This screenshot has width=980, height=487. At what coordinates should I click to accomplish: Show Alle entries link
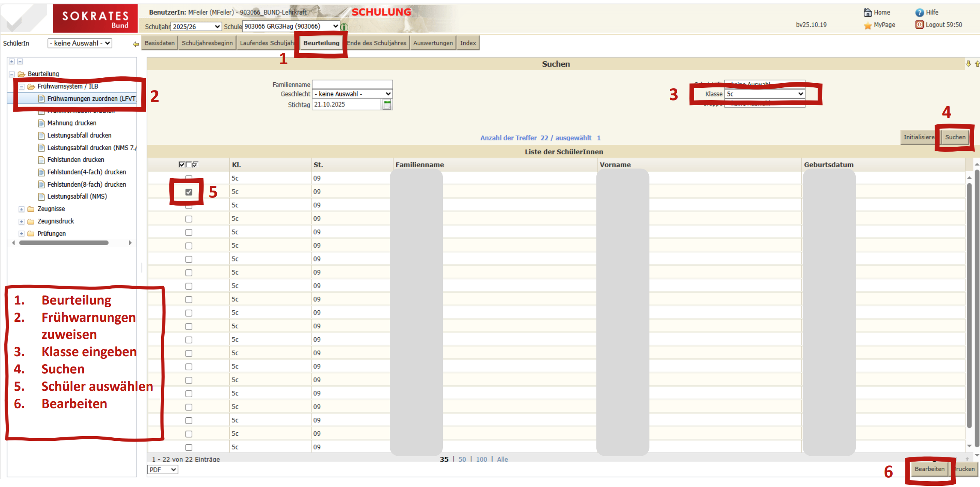[502, 459]
